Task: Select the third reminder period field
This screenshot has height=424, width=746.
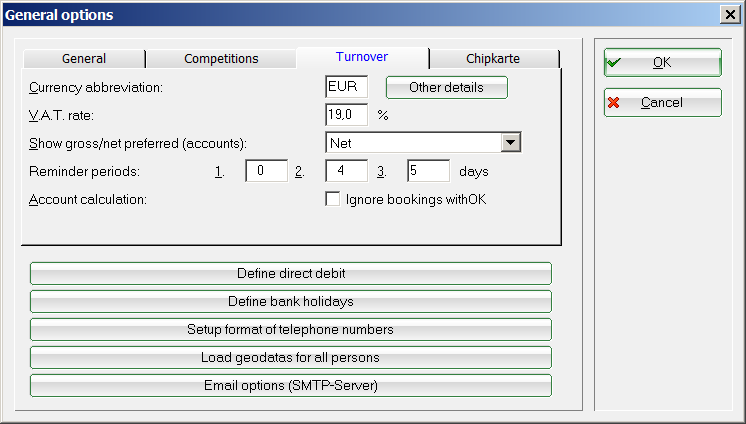Action: (x=428, y=171)
